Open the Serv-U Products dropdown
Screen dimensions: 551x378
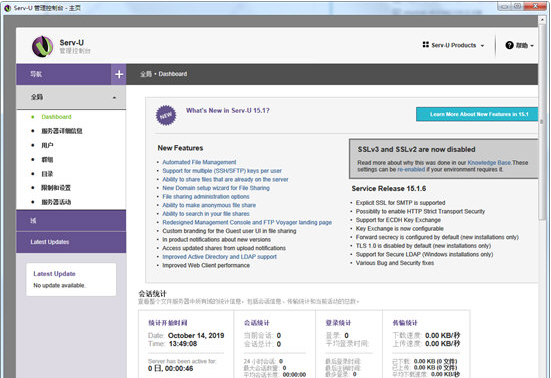pos(453,45)
